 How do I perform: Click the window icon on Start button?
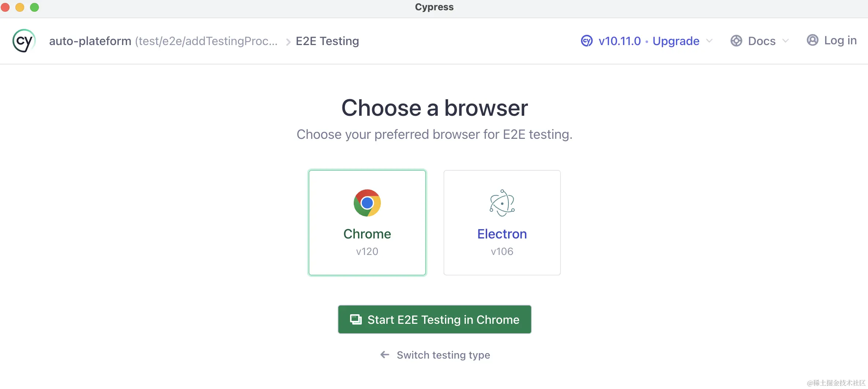356,319
